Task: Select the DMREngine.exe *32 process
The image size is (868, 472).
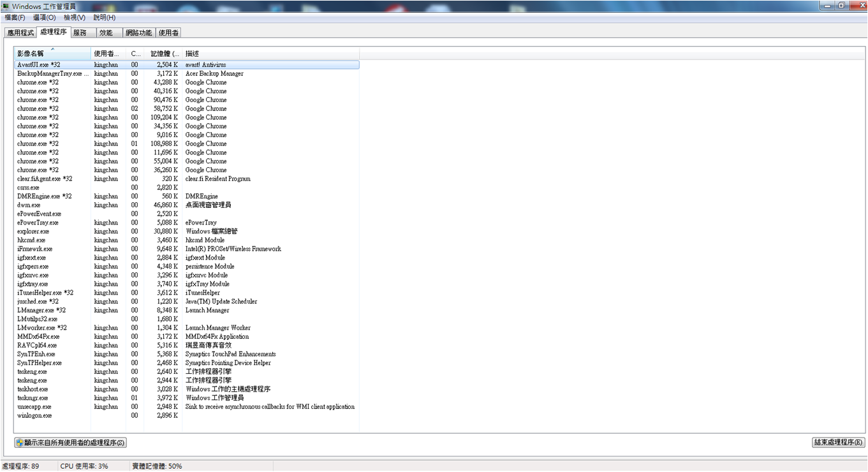Action: [x=187, y=196]
